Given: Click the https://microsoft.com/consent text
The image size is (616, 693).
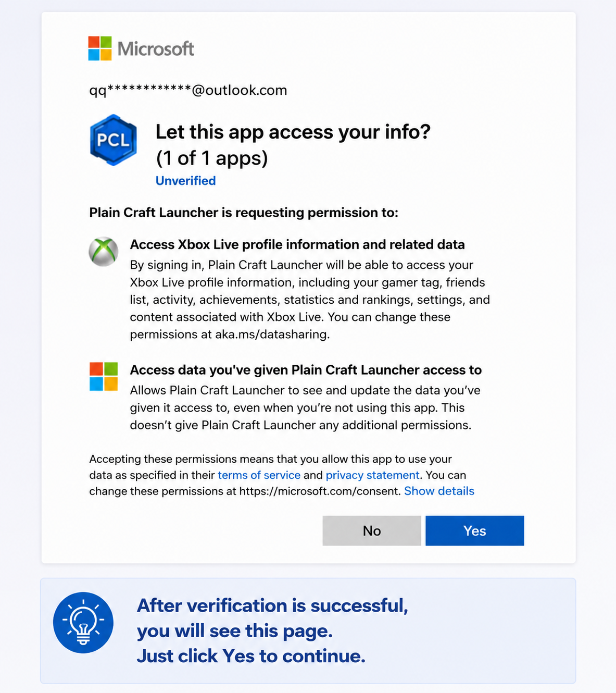Looking at the screenshot, I should click(320, 491).
